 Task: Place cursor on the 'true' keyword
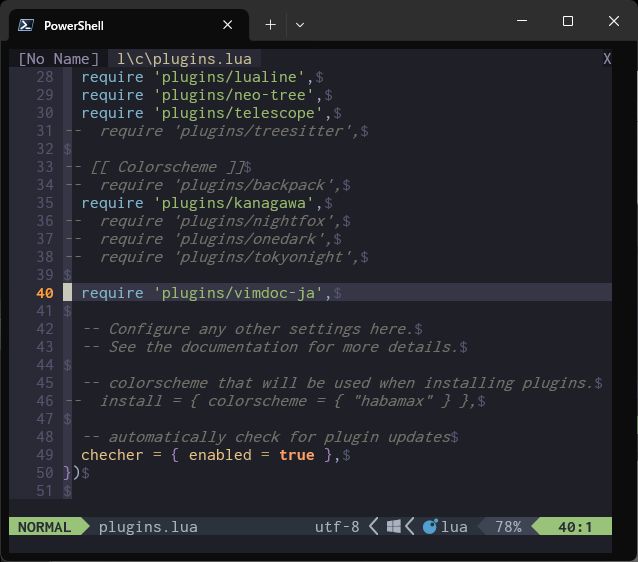(x=296, y=455)
